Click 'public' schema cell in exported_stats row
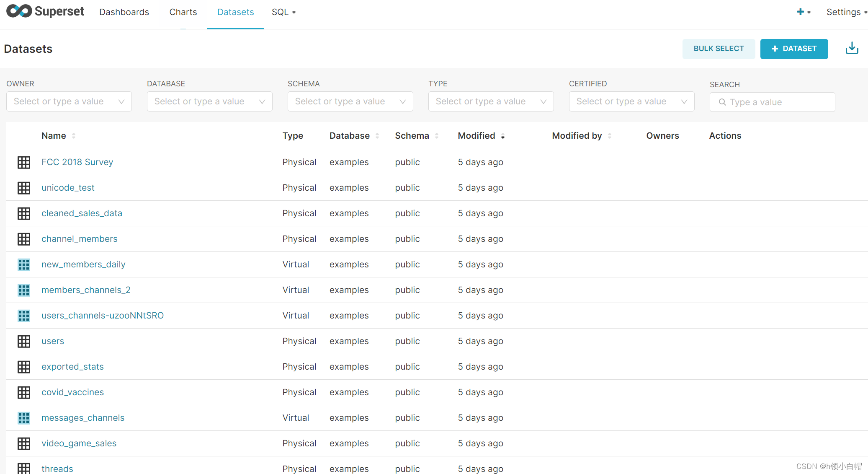Screen dimensions: 868x474 [407, 367]
